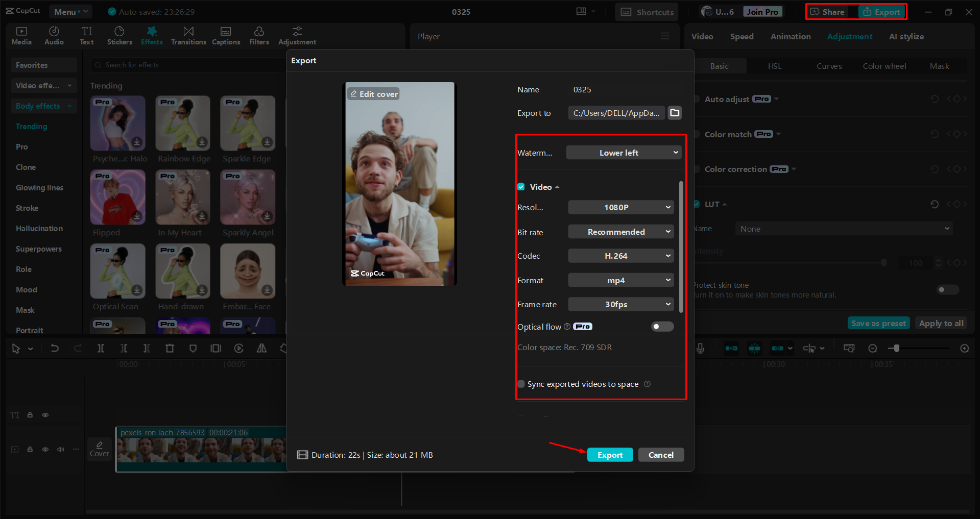The width and height of the screenshot is (980, 519).
Task: Open the Menu dropdown in the title bar
Action: (x=70, y=11)
